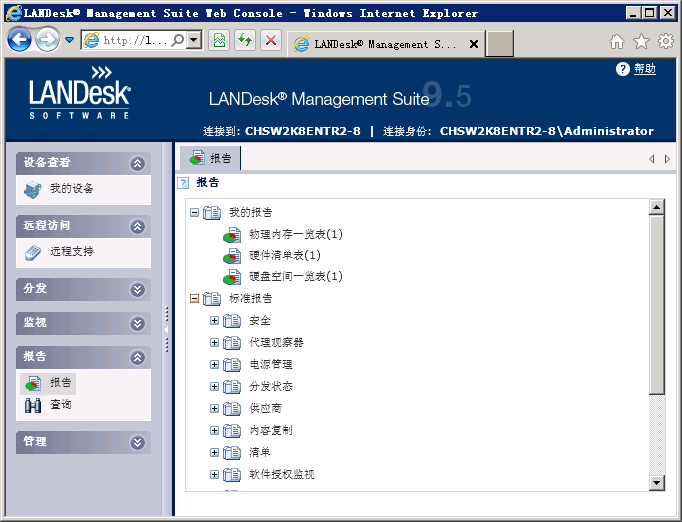This screenshot has height=522, width=682.
Task: Click the report tree vertical scrollbar thumb
Action: point(656,304)
